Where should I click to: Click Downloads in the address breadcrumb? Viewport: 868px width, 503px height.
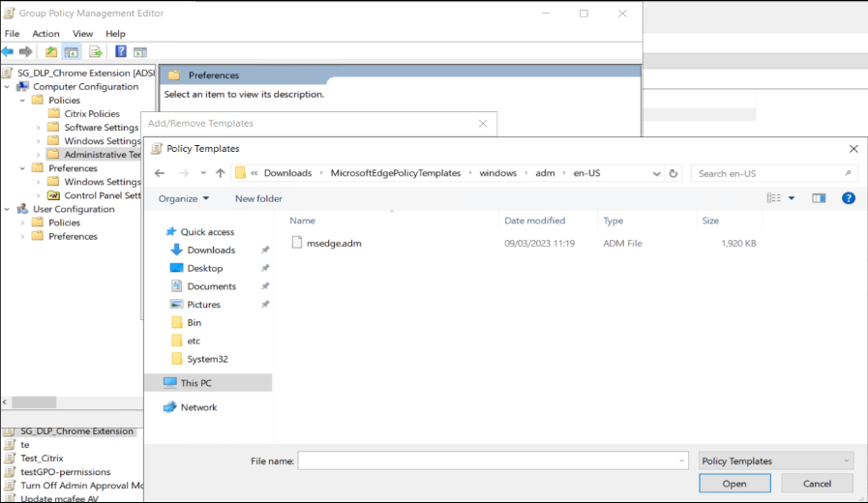tap(287, 173)
